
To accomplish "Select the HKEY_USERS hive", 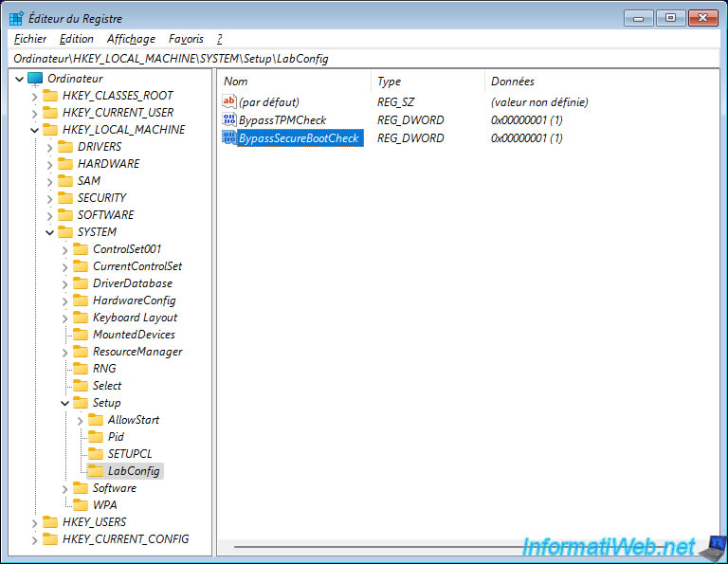I will click(94, 522).
